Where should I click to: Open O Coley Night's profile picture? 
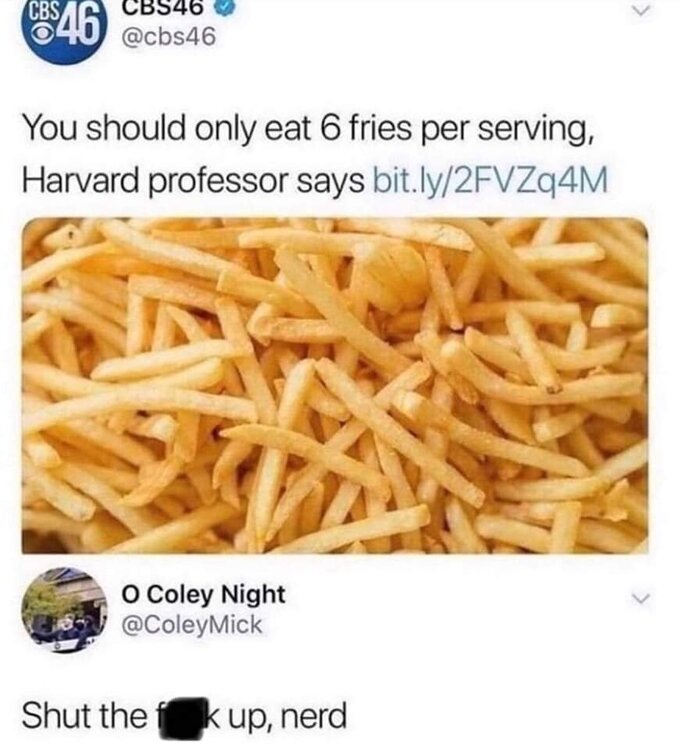pyautogui.click(x=64, y=610)
